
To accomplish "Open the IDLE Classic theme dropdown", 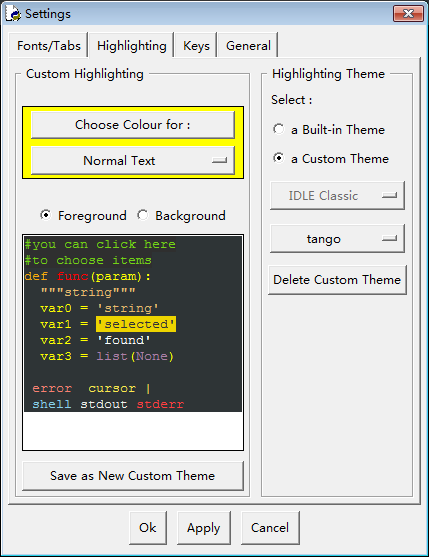I will click(337, 195).
